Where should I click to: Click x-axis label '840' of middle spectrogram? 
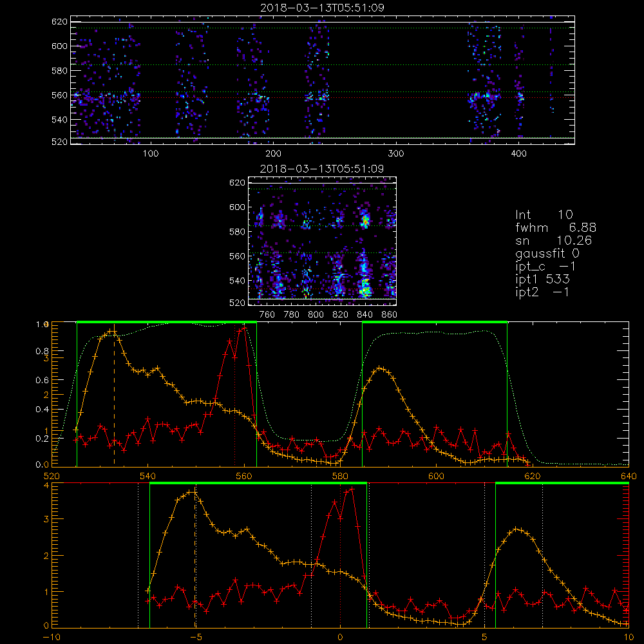pos(365,315)
